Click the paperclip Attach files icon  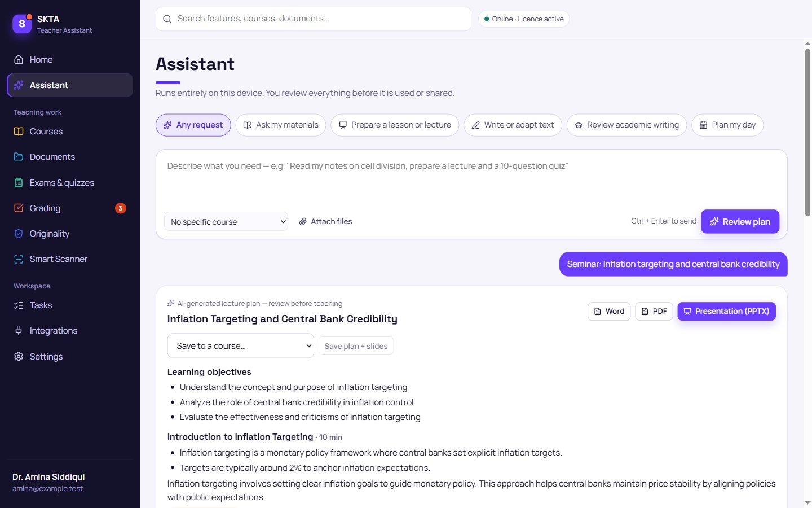pyautogui.click(x=303, y=221)
